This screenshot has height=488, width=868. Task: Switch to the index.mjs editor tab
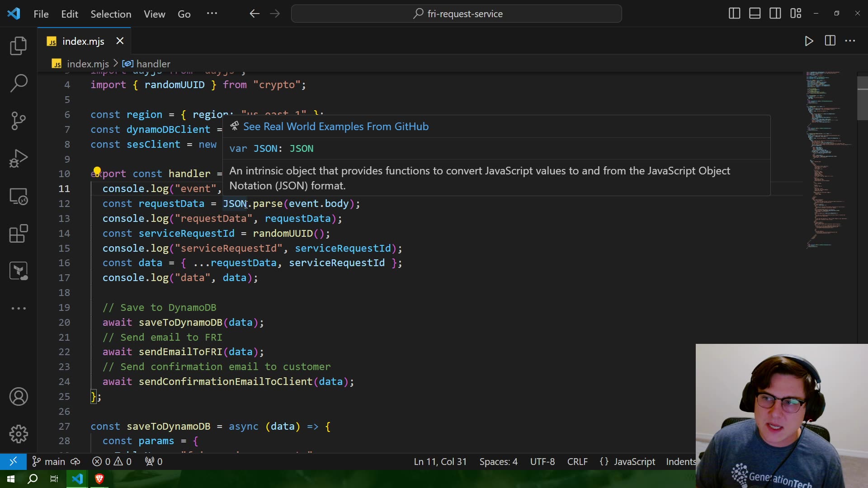[83, 41]
